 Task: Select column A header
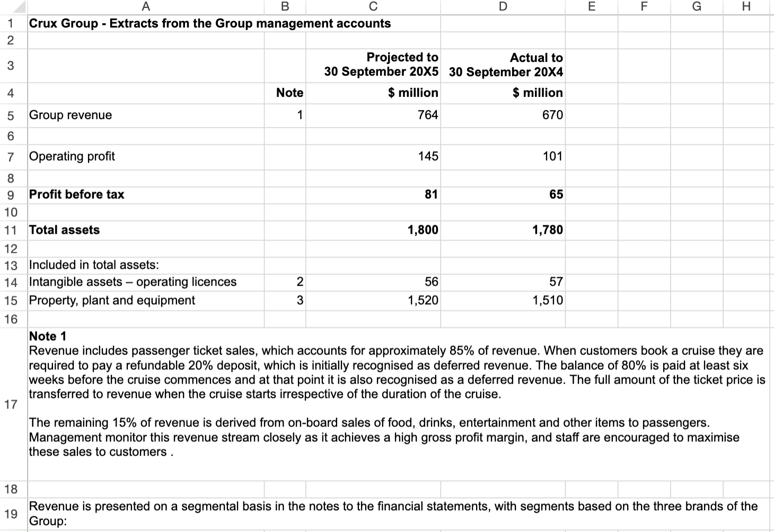146,7
